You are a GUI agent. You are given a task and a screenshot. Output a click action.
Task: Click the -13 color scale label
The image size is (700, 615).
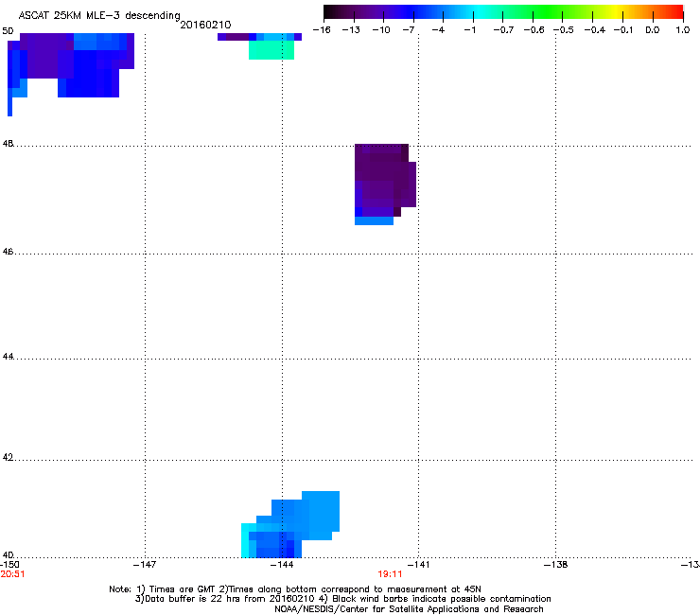coord(351,30)
